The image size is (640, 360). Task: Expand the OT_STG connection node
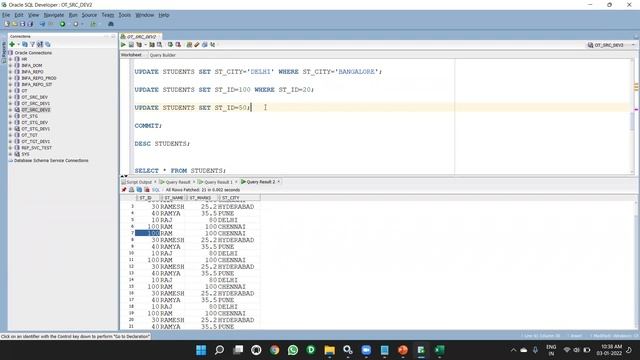coord(11,116)
